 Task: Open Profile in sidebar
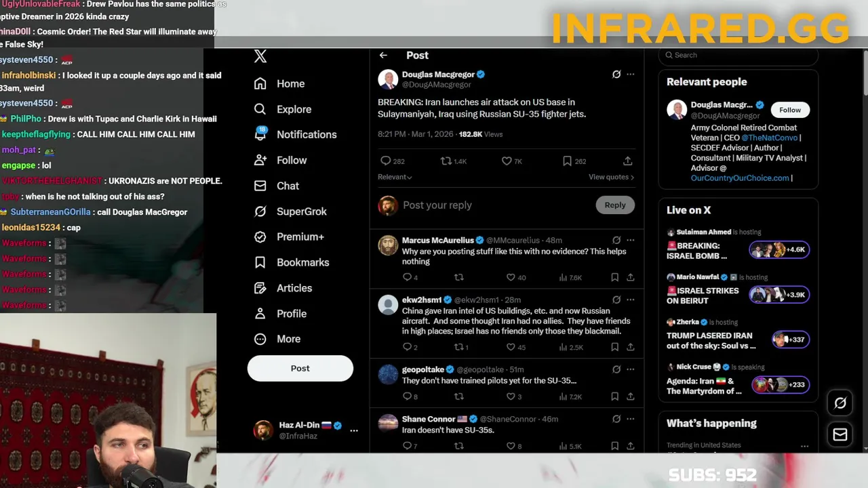click(x=281, y=314)
